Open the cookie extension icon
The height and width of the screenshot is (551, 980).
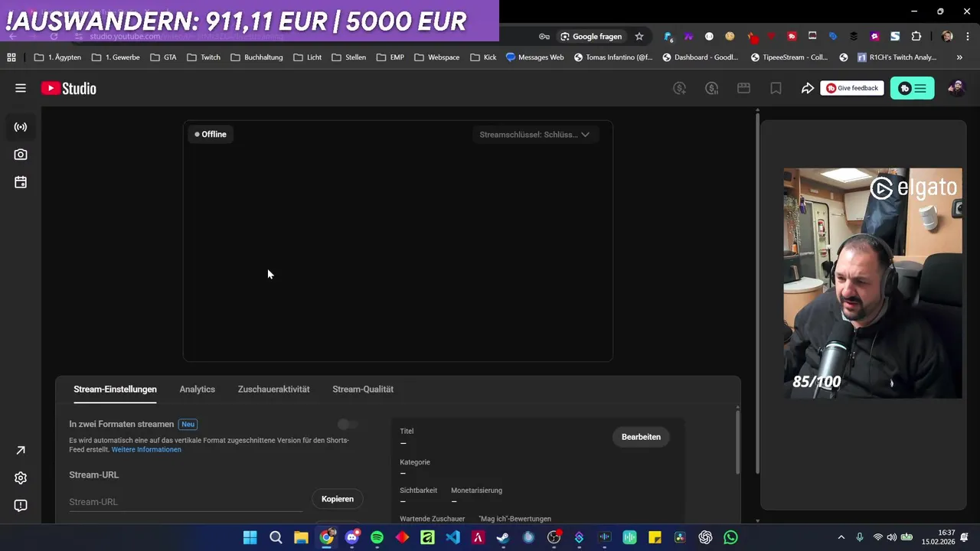click(x=730, y=36)
